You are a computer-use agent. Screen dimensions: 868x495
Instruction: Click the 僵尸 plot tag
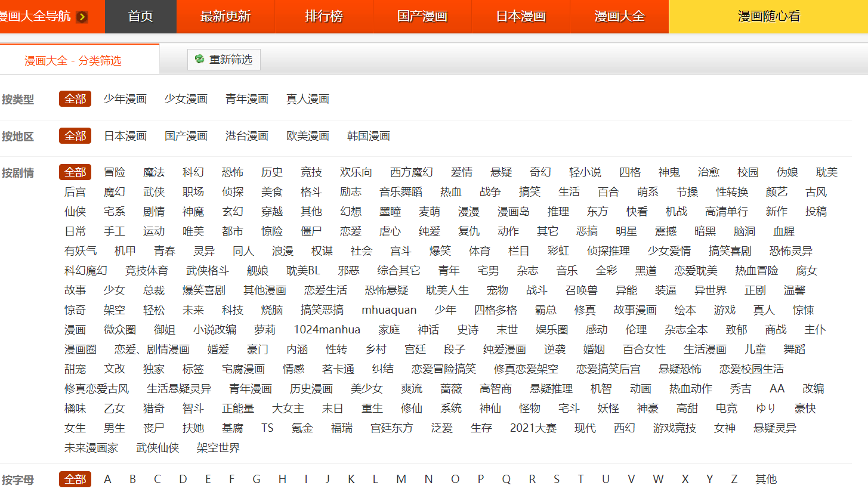tap(311, 231)
